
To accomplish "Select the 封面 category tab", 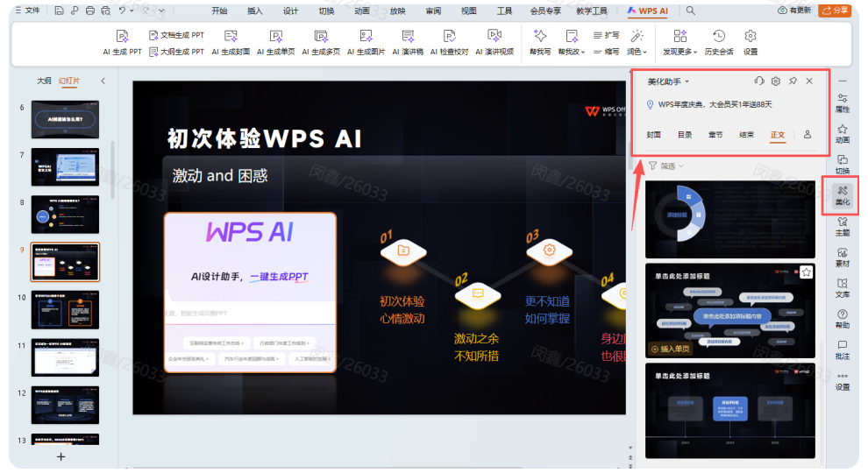I will coord(654,134).
